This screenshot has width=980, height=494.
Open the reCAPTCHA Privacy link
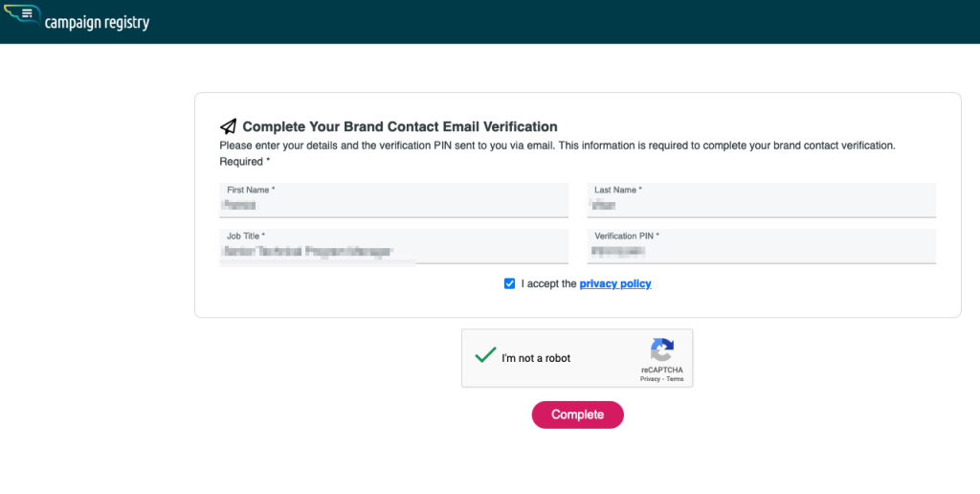click(650, 379)
